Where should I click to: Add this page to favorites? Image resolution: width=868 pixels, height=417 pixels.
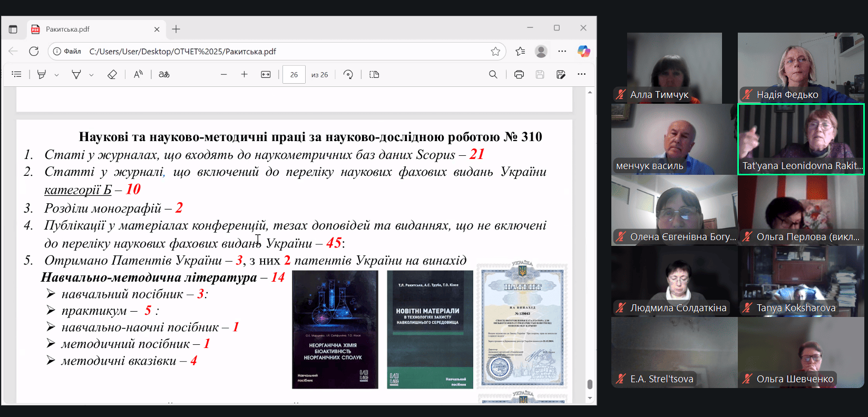click(x=495, y=51)
